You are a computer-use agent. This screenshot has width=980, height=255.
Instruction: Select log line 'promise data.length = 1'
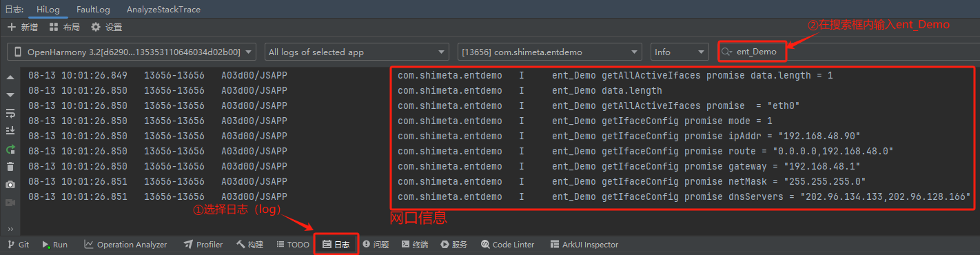[x=500, y=75]
